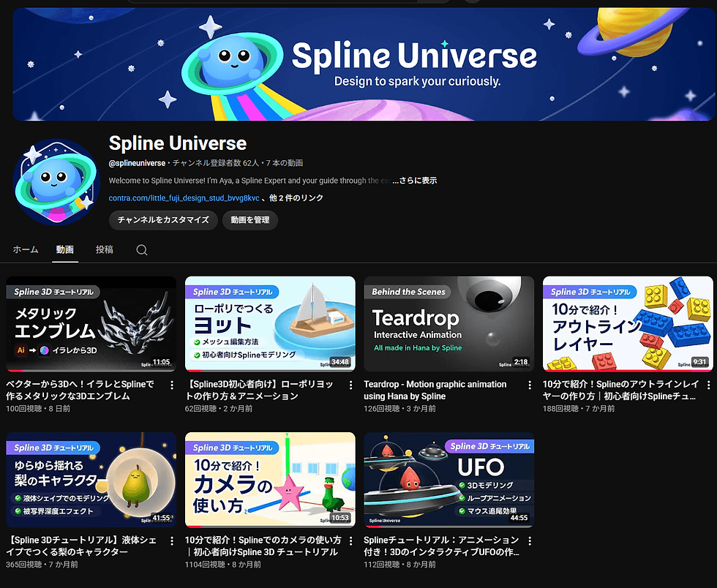Open the ゆらゆら揺れる梨のキャラクター thumbnail

91,480
